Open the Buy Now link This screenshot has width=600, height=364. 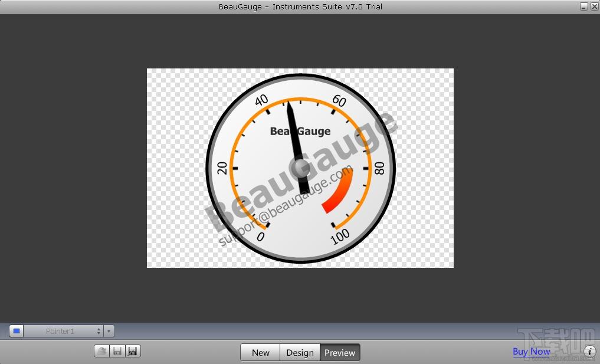pos(531,352)
